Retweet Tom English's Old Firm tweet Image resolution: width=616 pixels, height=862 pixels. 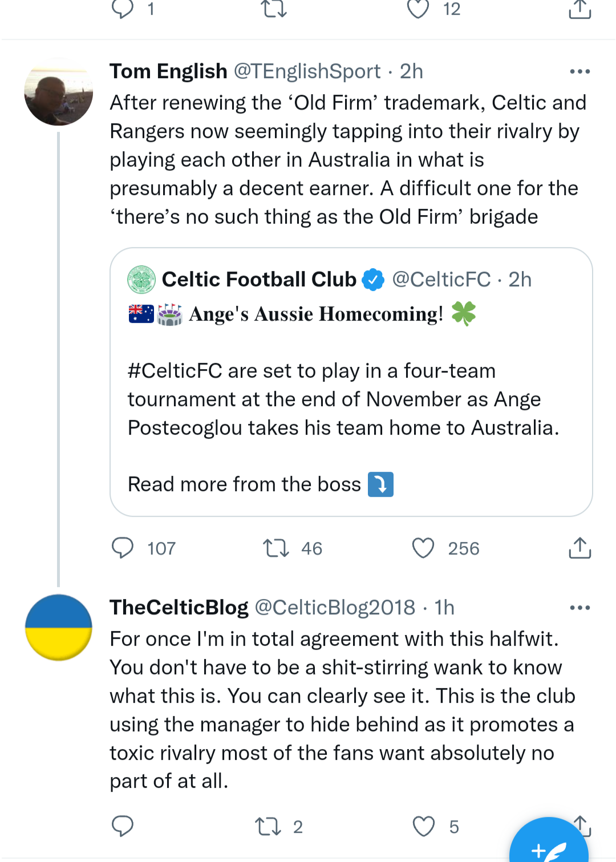click(276, 548)
